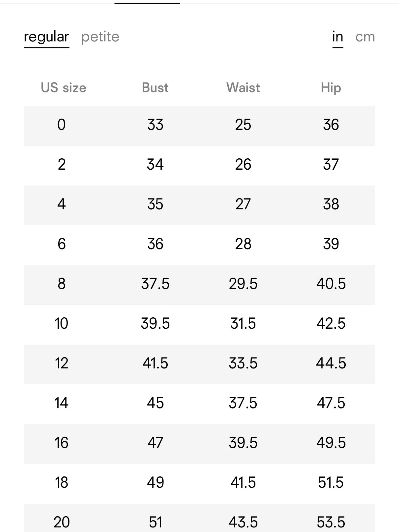399x532 pixels.
Task: Select the US size 18 row
Action: point(199,484)
